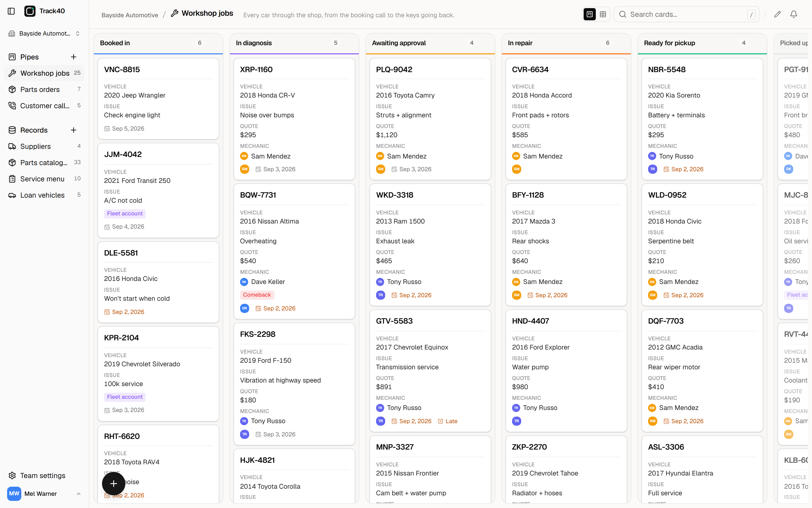Viewport: 812px width, 508px height.
Task: Click the Pipes section icon
Action: [12, 57]
